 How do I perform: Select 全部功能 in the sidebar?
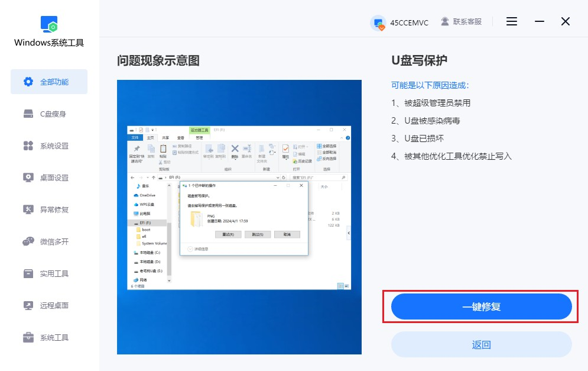48,82
